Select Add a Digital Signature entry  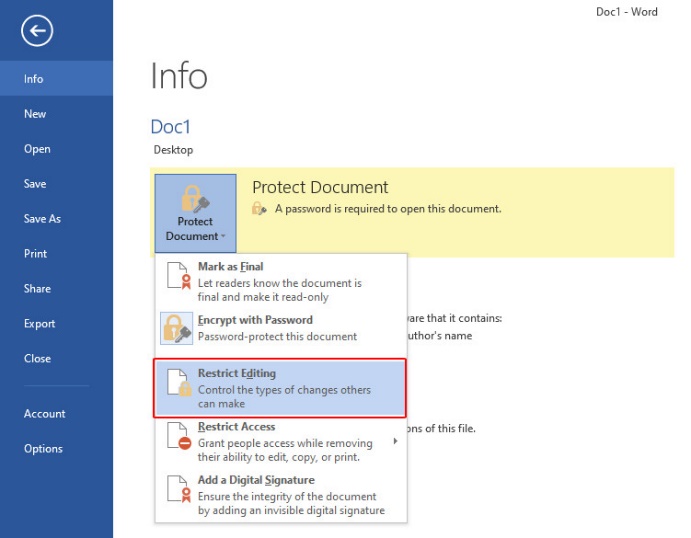[x=281, y=495]
